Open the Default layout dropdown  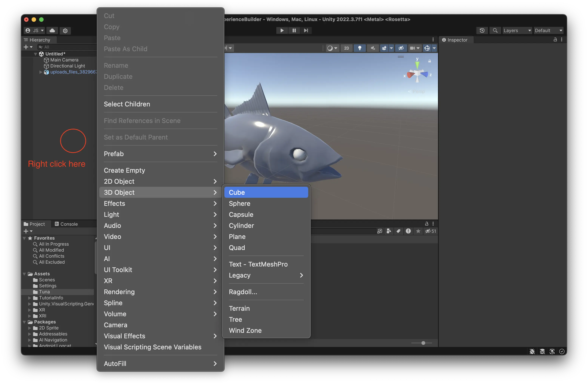coord(548,30)
